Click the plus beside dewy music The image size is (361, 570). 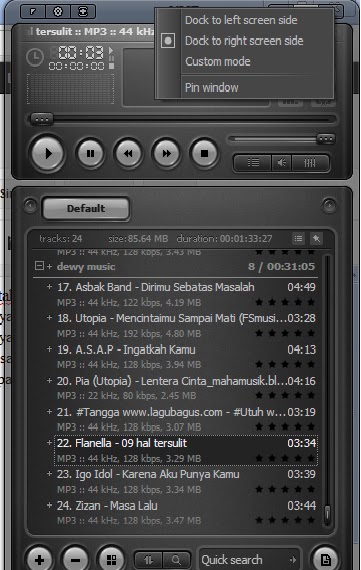point(50,266)
